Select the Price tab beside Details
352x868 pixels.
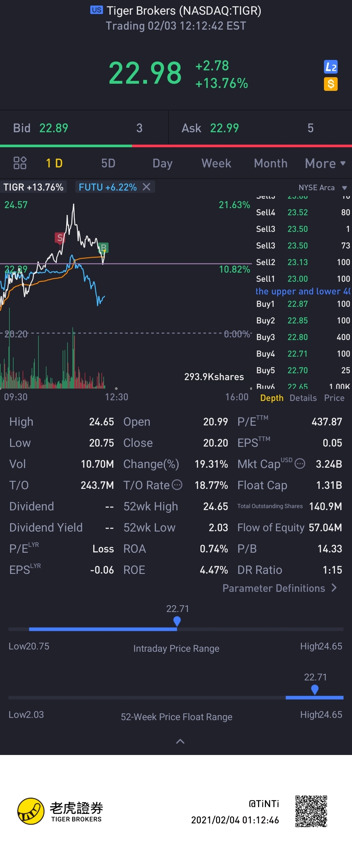coord(334,398)
